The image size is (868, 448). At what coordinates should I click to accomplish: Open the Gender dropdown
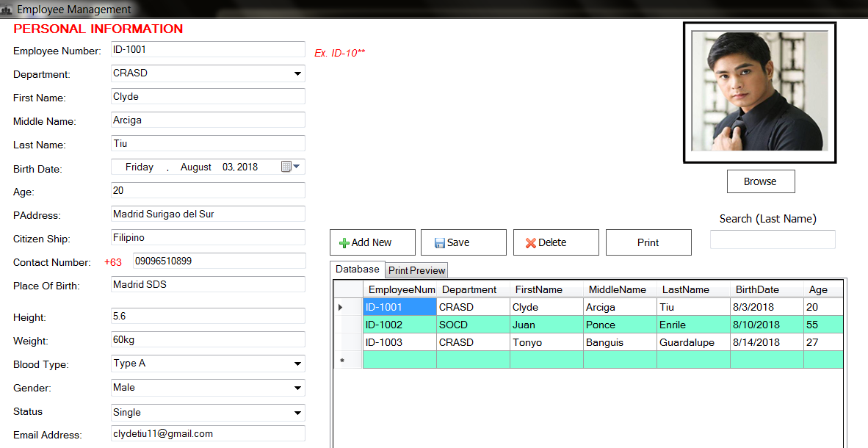click(298, 388)
